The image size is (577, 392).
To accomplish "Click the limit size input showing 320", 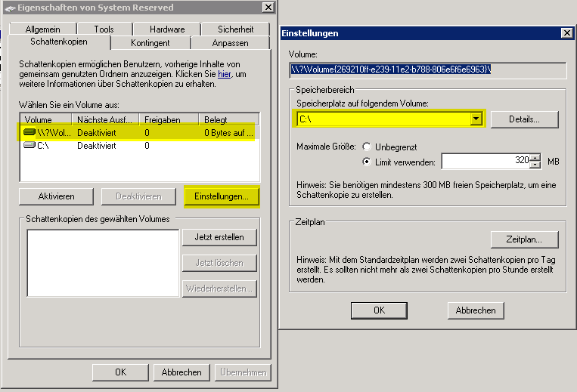I will coord(486,161).
